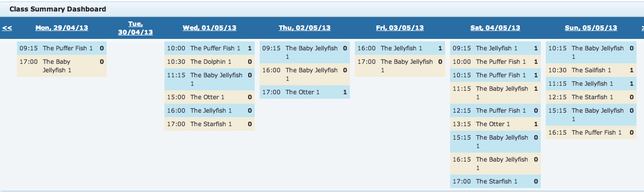
Task: Select Monday 09:15 The Puffer Fish class
Action: (x=62, y=48)
